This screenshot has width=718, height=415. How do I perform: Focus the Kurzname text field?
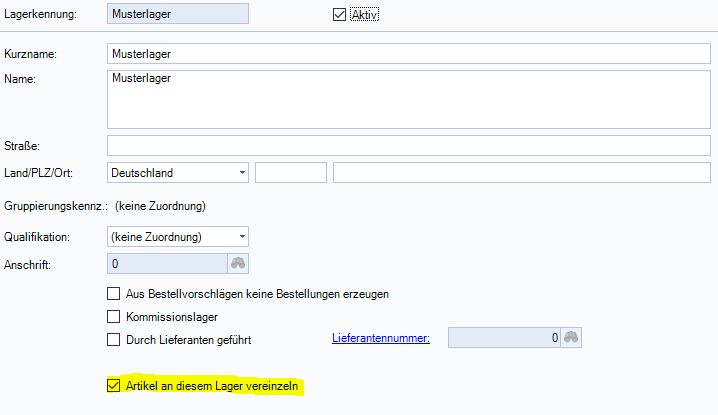(x=394, y=53)
